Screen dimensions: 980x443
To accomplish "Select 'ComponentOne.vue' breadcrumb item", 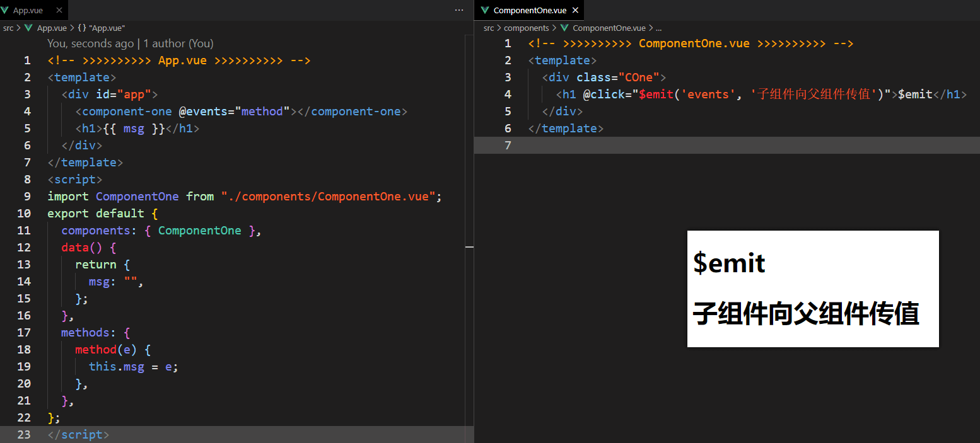I will pyautogui.click(x=609, y=28).
